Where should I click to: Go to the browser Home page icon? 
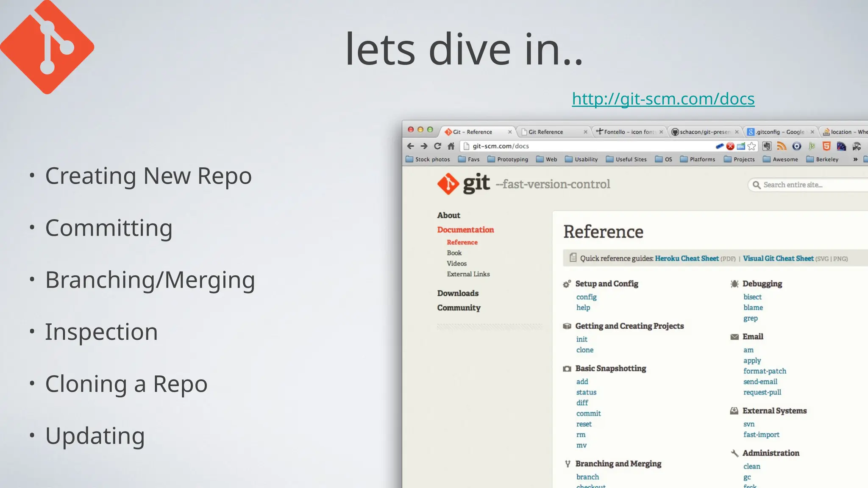451,146
